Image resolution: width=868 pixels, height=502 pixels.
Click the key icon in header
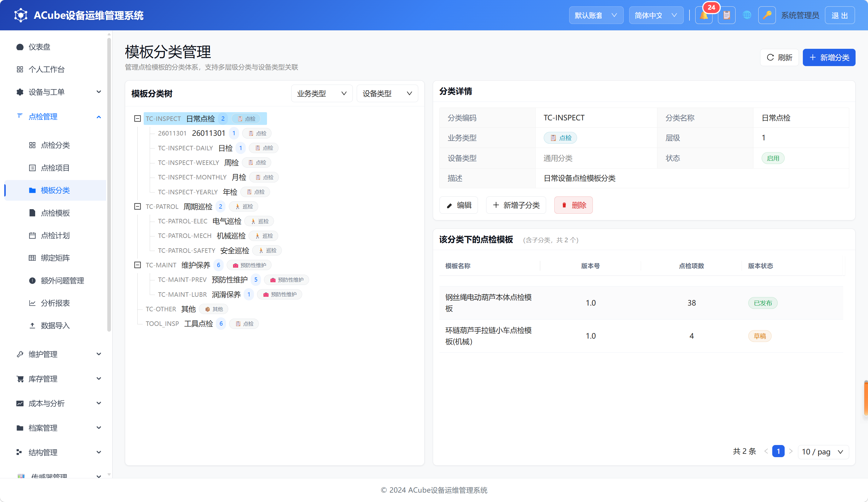pyautogui.click(x=767, y=15)
